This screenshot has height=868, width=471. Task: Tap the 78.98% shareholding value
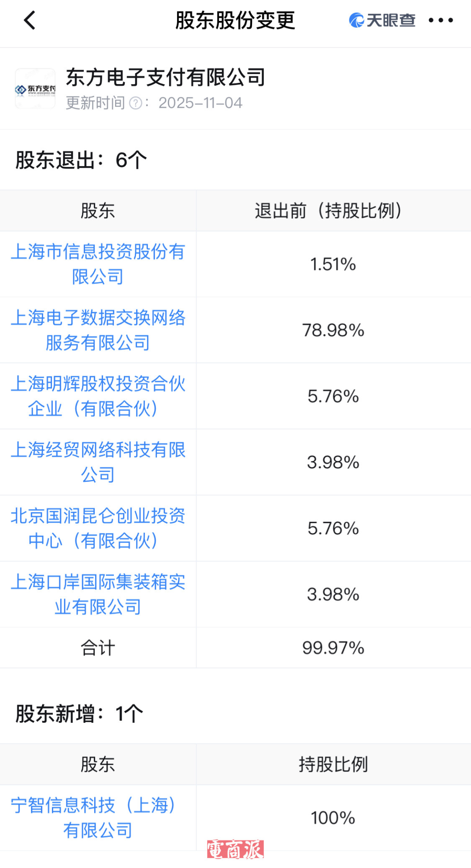(333, 330)
